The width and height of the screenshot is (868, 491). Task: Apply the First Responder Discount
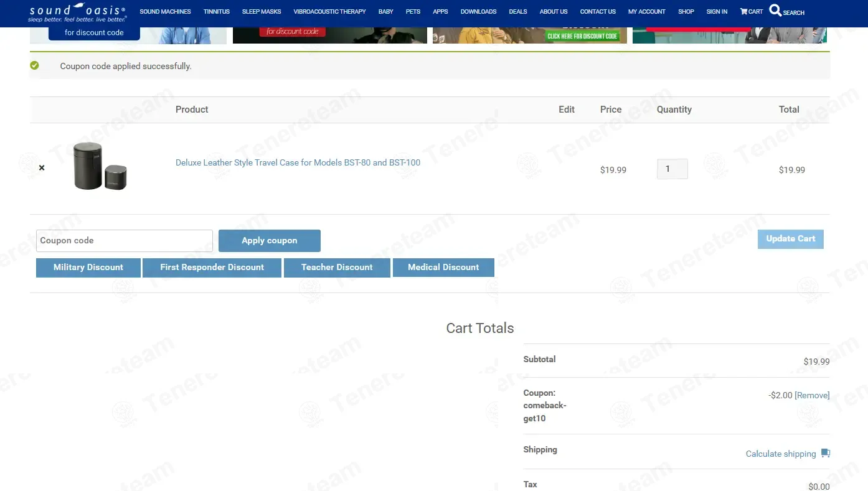coord(212,268)
